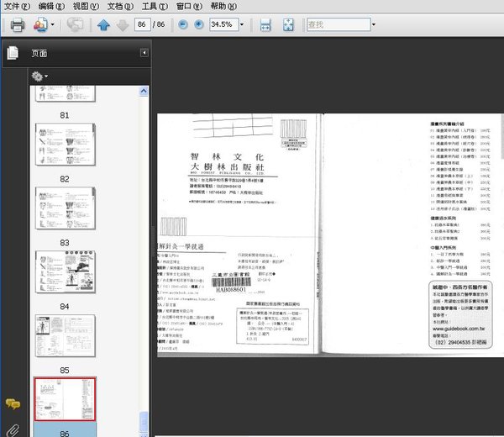The height and width of the screenshot is (437, 504).
Task: Click the previous page up arrow
Action: pyautogui.click(x=103, y=25)
